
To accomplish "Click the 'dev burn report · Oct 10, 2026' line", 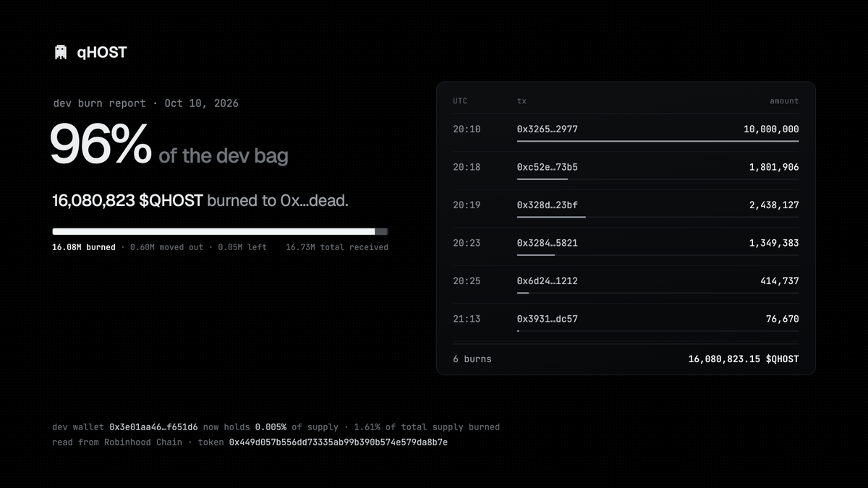I will pyautogui.click(x=146, y=103).
